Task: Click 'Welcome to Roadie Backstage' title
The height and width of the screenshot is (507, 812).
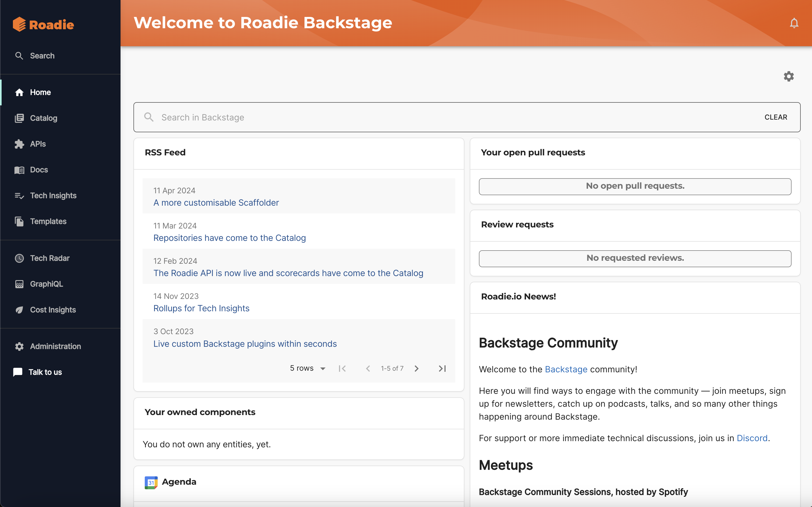Action: coord(263,23)
